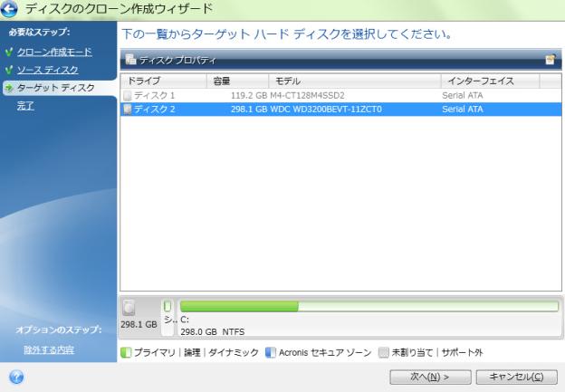Click the 論理 legend label
This screenshot has width=565, height=392.
(192, 352)
